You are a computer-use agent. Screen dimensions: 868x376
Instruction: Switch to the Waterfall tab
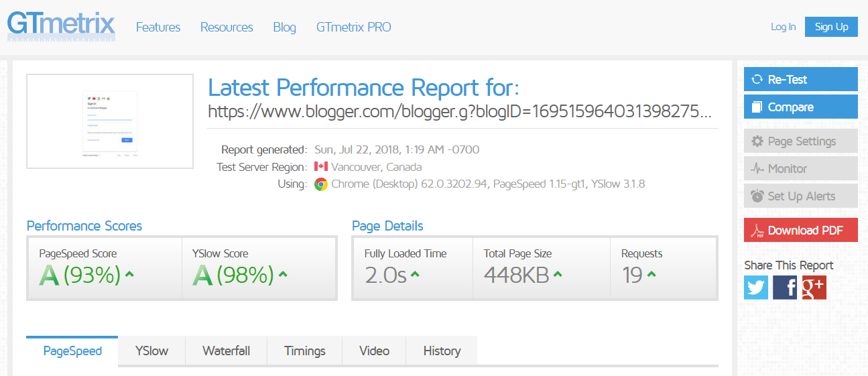(x=227, y=351)
